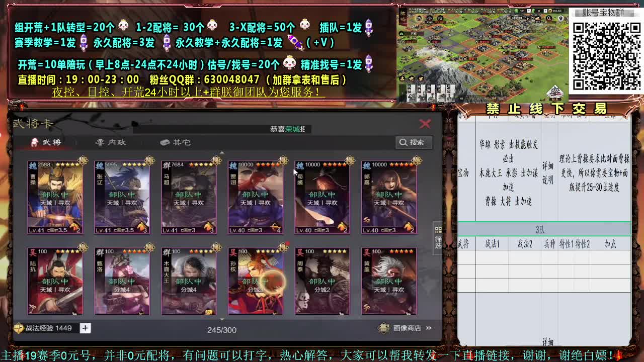The width and height of the screenshot is (644, 362).
Task: Select the 荀彧 general card
Action: [322, 198]
